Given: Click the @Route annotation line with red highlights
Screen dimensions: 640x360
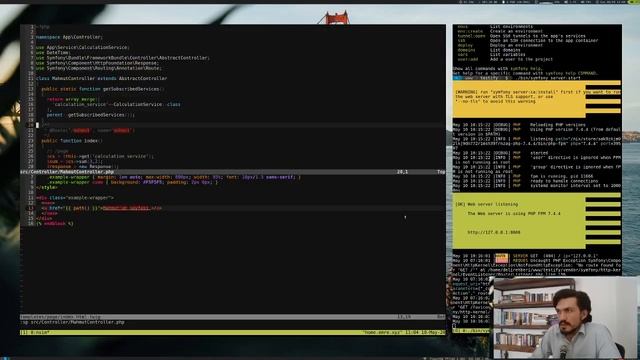Looking at the screenshot, I should click(x=91, y=131).
